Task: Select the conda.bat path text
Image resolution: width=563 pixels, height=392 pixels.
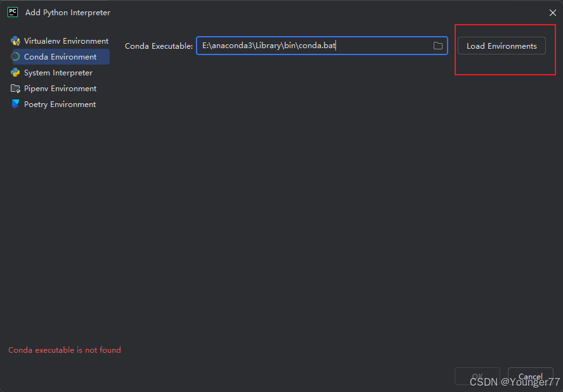Action: click(269, 45)
